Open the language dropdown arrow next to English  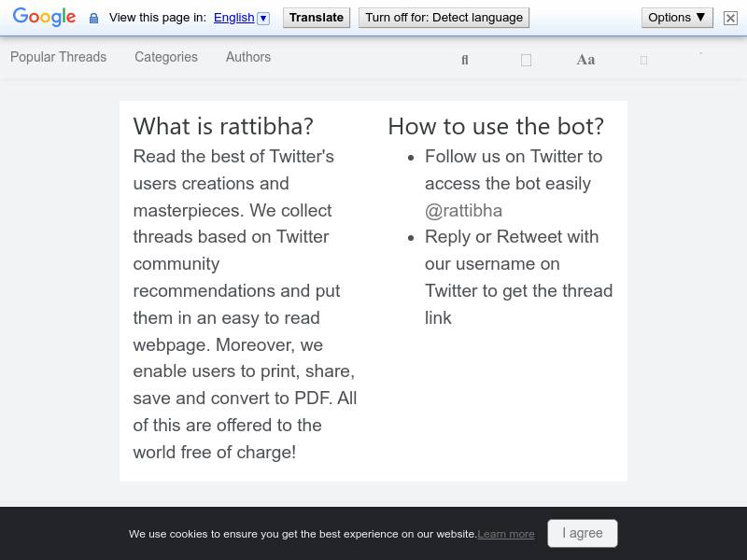[263, 18]
